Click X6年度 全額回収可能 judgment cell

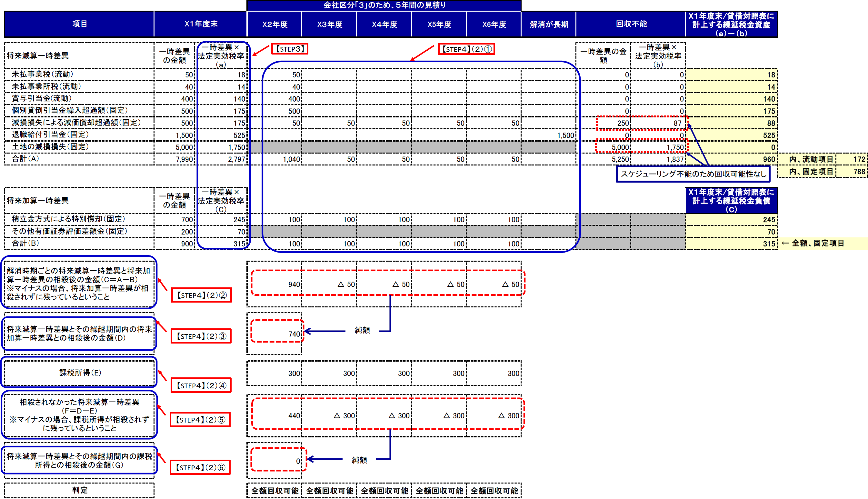pyautogui.click(x=494, y=491)
